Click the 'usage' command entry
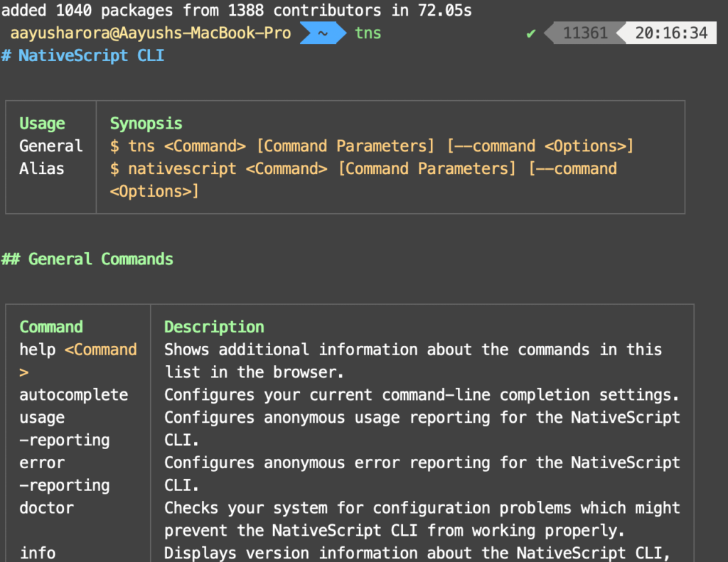 pyautogui.click(x=42, y=418)
